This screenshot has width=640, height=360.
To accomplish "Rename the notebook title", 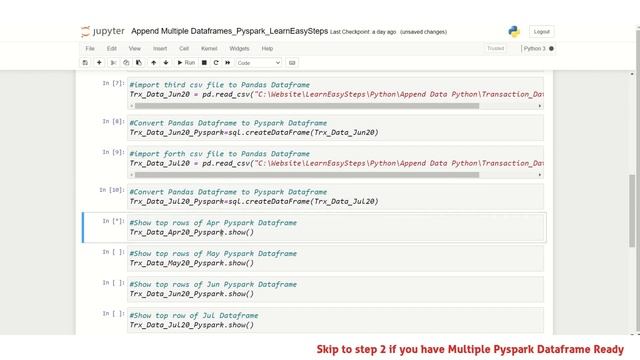I will pyautogui.click(x=229, y=31).
